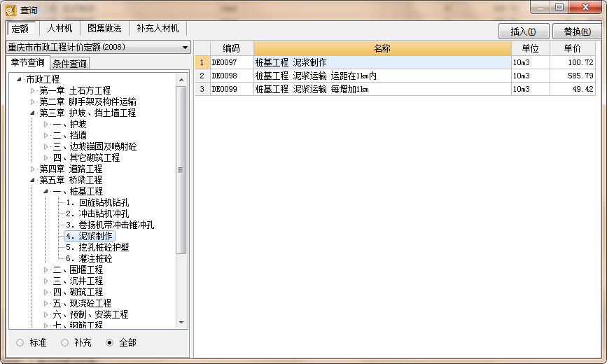Viewport: 607px width, 364px height.
Task: Collapse 第五章 桥梁工程 node
Action: click(32, 180)
